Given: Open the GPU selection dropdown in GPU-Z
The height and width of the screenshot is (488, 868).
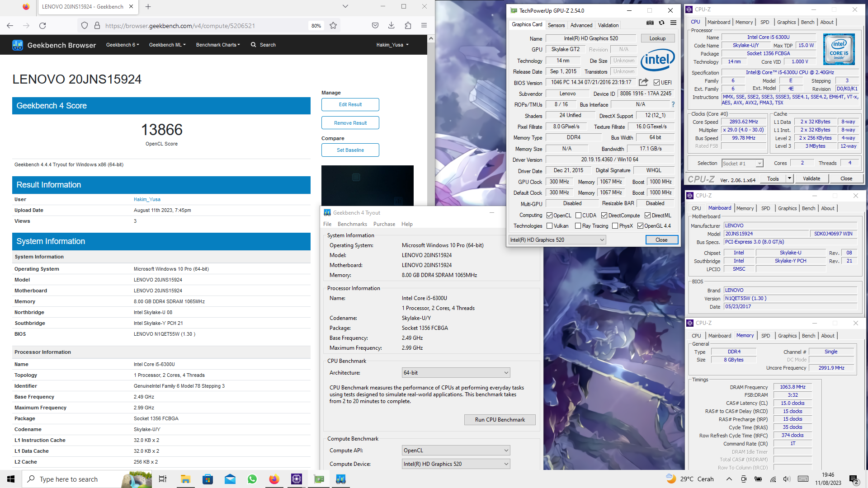Looking at the screenshot, I should pos(557,240).
